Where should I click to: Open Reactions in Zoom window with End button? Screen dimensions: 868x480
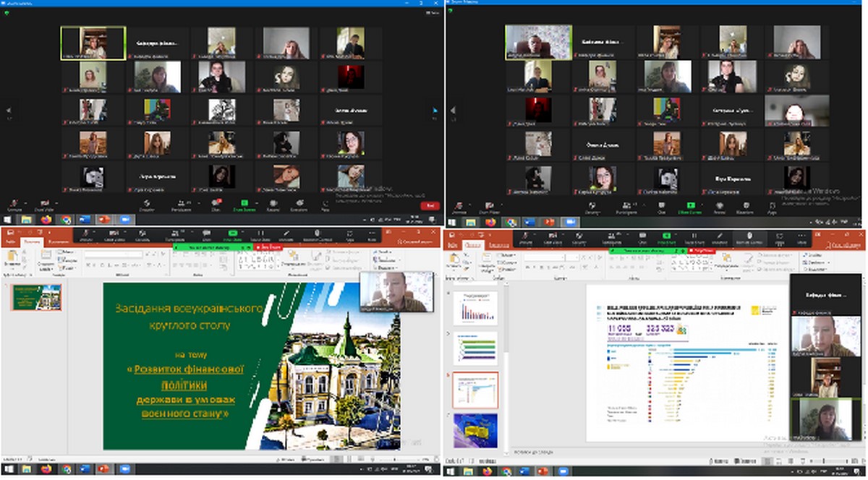(x=298, y=204)
